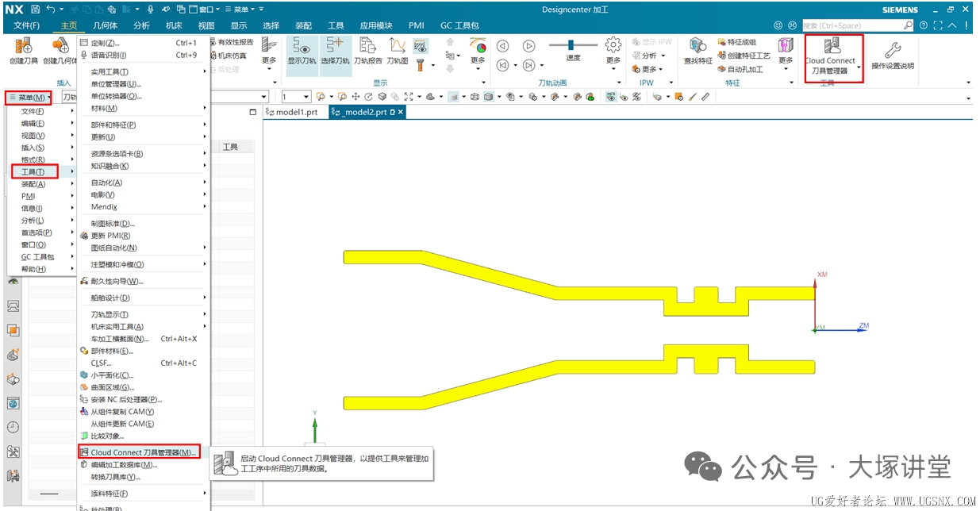Step to previous tool path animation frame
The image size is (980, 511).
tap(502, 65)
